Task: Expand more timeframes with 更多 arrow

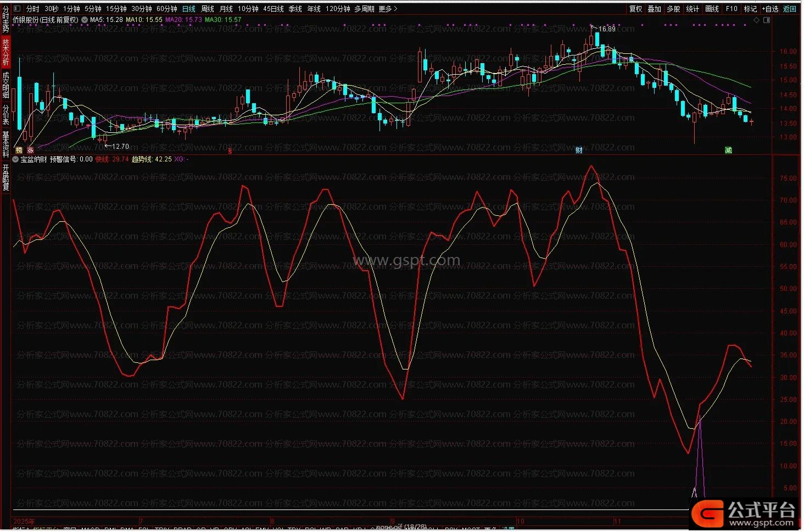Action: pos(388,9)
